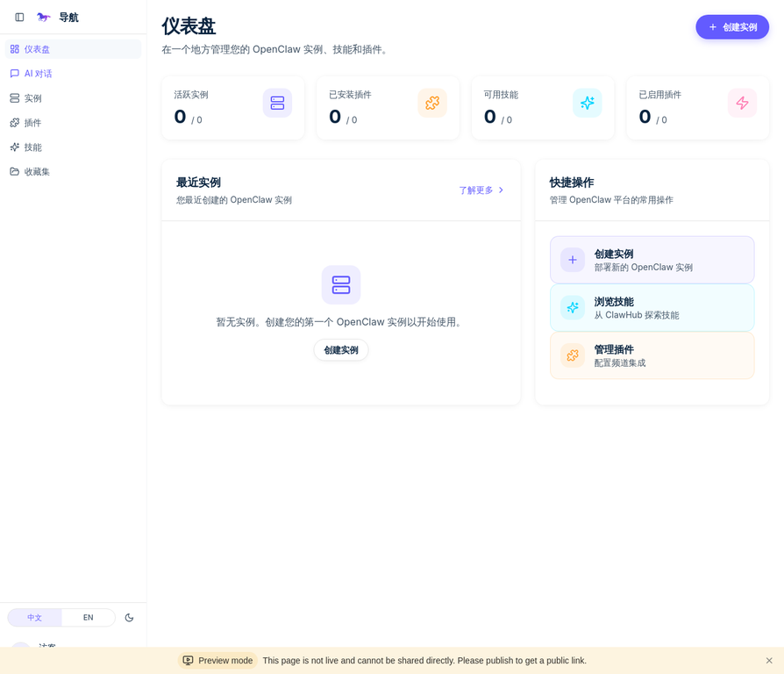The width and height of the screenshot is (784, 674).
Task: Click the server icon on 活跃实例 card
Action: 277,103
